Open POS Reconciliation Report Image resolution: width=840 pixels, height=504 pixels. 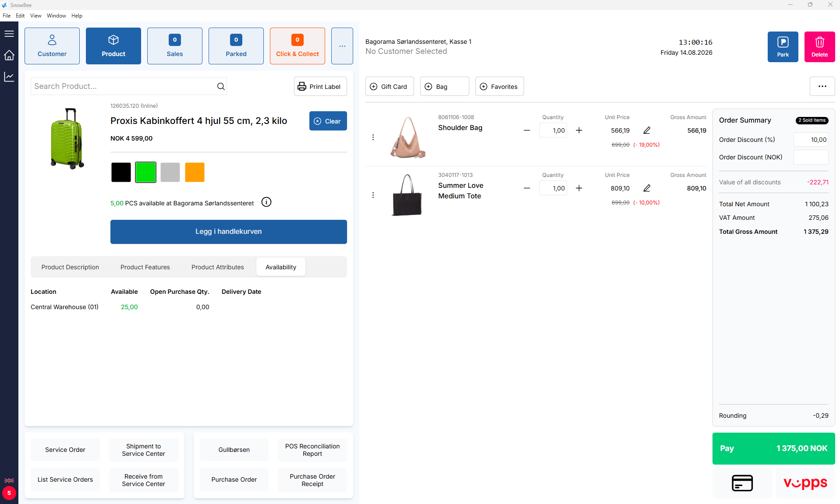pos(312,450)
